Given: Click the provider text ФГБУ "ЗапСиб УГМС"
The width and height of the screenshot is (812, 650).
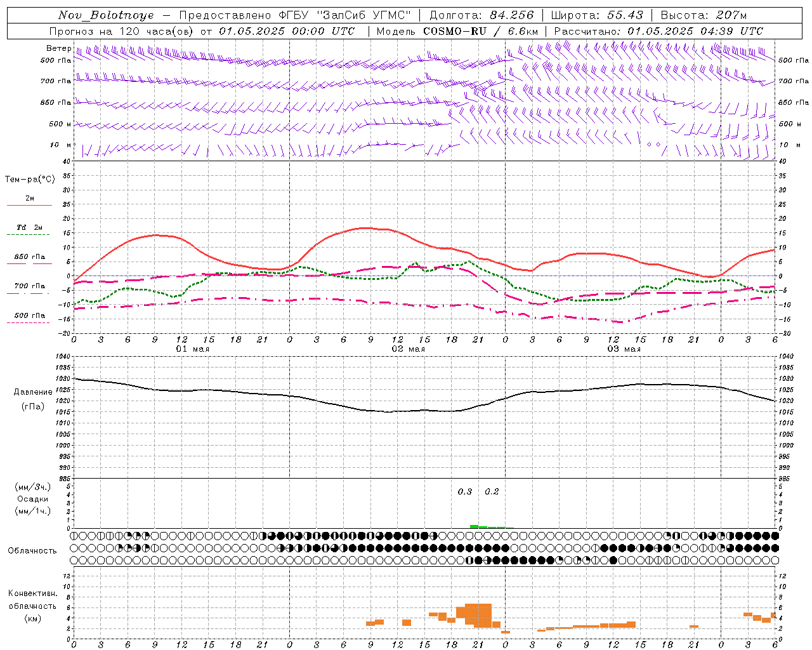Looking at the screenshot, I should [x=346, y=15].
